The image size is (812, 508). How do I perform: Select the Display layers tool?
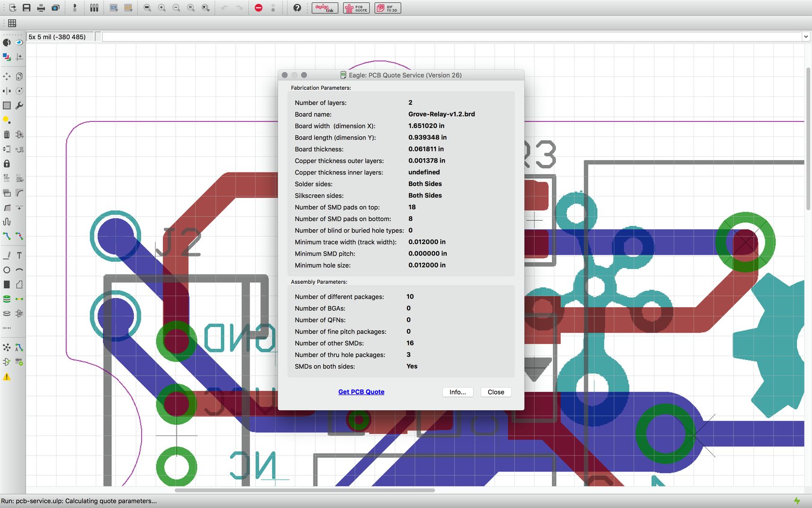point(7,57)
